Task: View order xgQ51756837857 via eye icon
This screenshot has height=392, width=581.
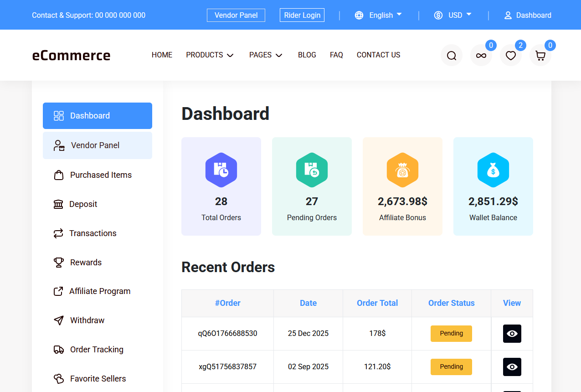Action: [512, 367]
